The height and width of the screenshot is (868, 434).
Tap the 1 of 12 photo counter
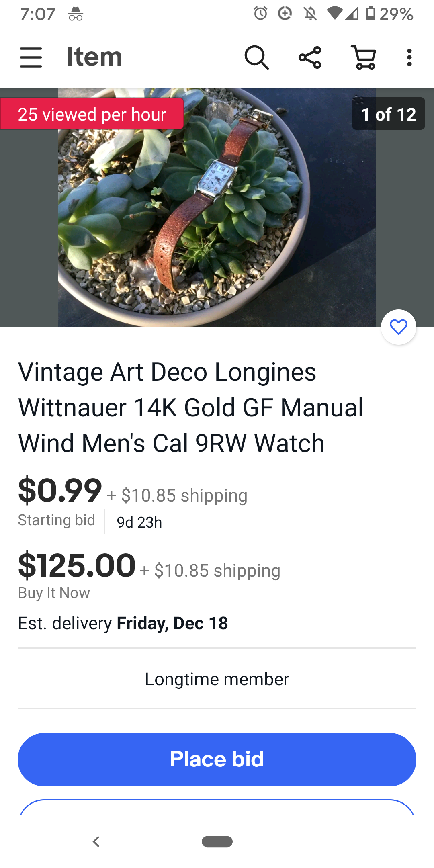point(388,114)
